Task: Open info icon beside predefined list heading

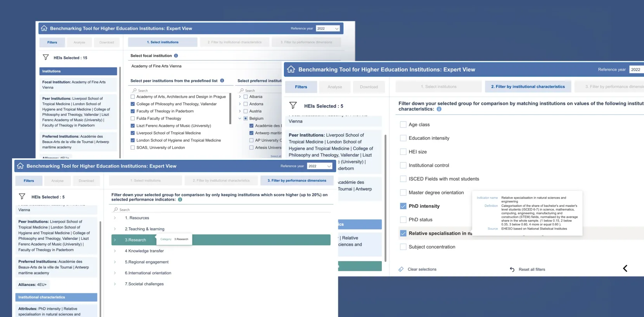Action: coord(222,81)
